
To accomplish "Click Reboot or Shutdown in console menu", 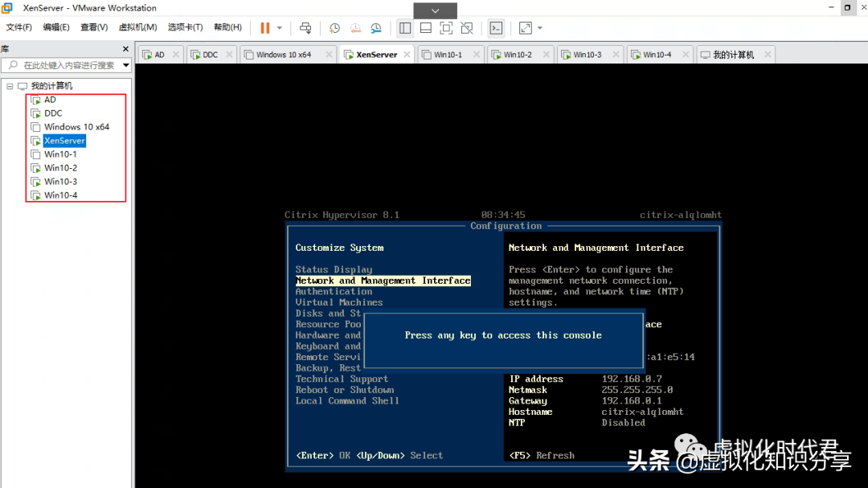I will pos(345,391).
